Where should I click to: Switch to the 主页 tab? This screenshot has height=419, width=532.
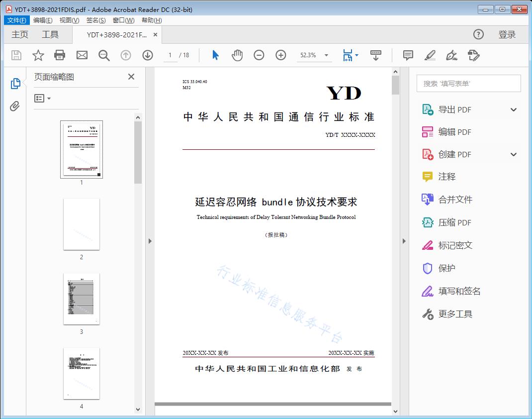click(x=20, y=34)
